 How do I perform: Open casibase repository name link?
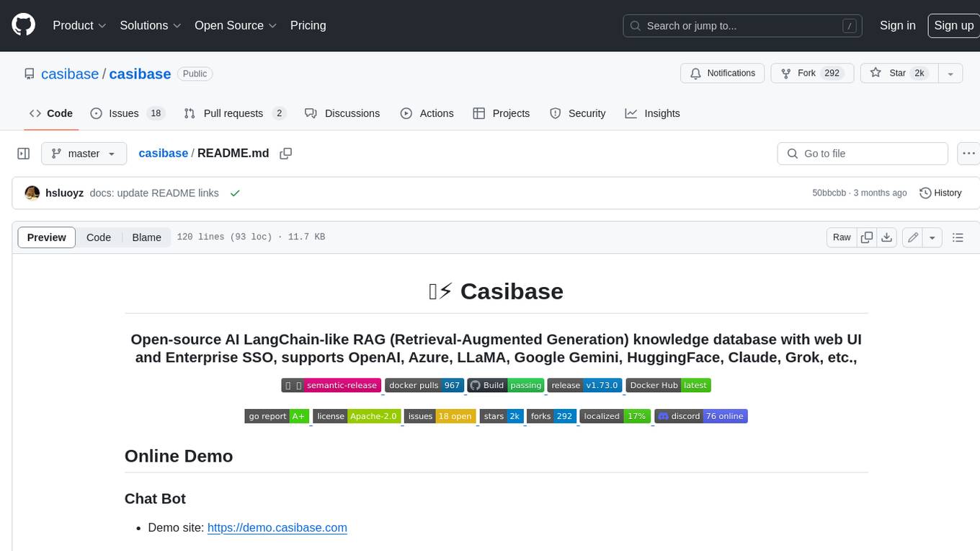click(140, 74)
